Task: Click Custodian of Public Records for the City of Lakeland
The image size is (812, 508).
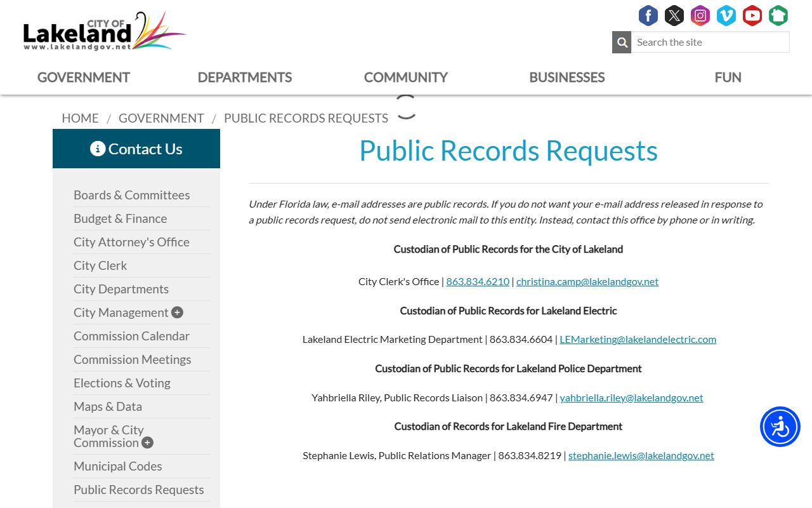Action: click(x=508, y=249)
